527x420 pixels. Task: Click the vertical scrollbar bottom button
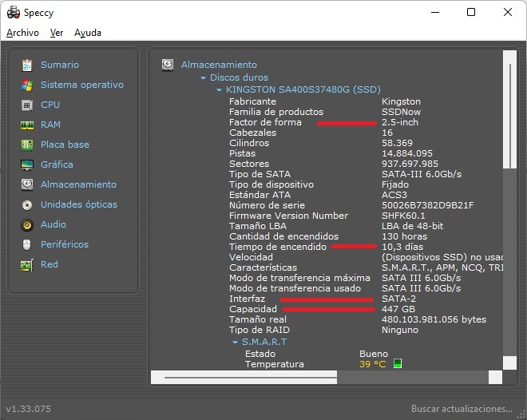510,363
